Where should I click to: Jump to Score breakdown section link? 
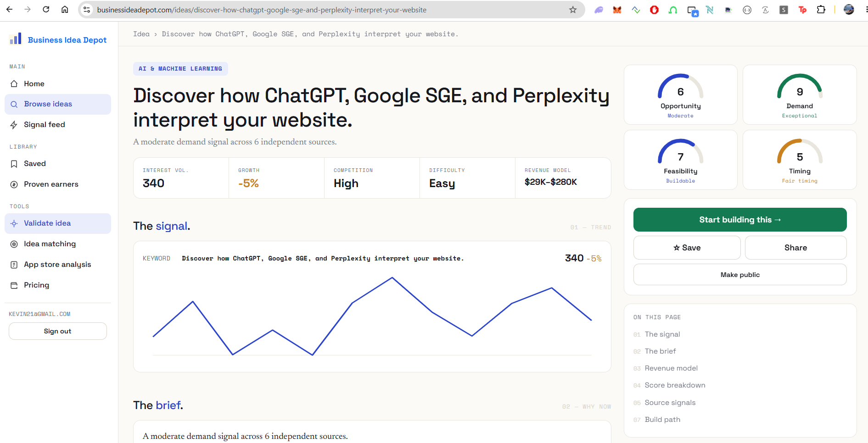675,385
